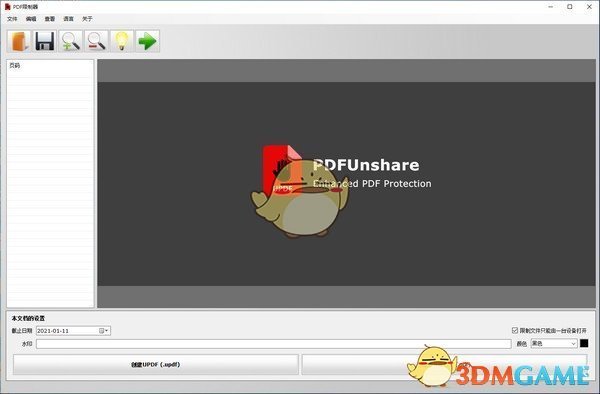The image size is (600, 394).
Task: Maximize the application window
Action: pyautogui.click(x=570, y=7)
